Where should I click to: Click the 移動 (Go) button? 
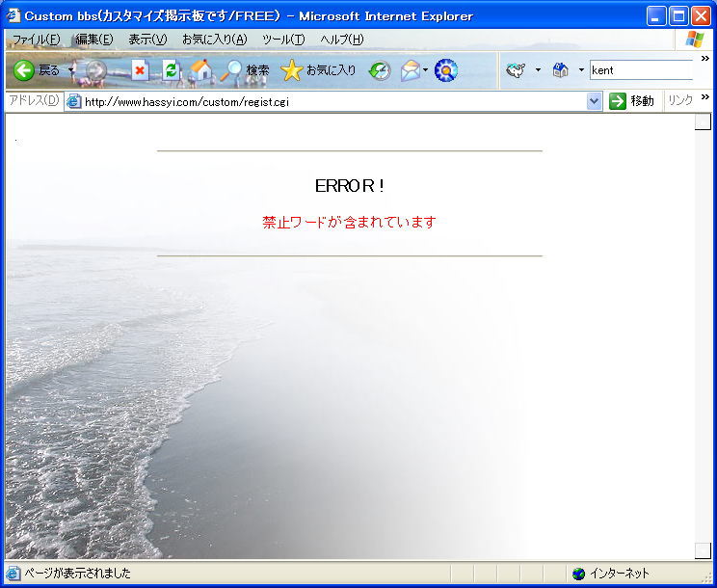click(632, 101)
